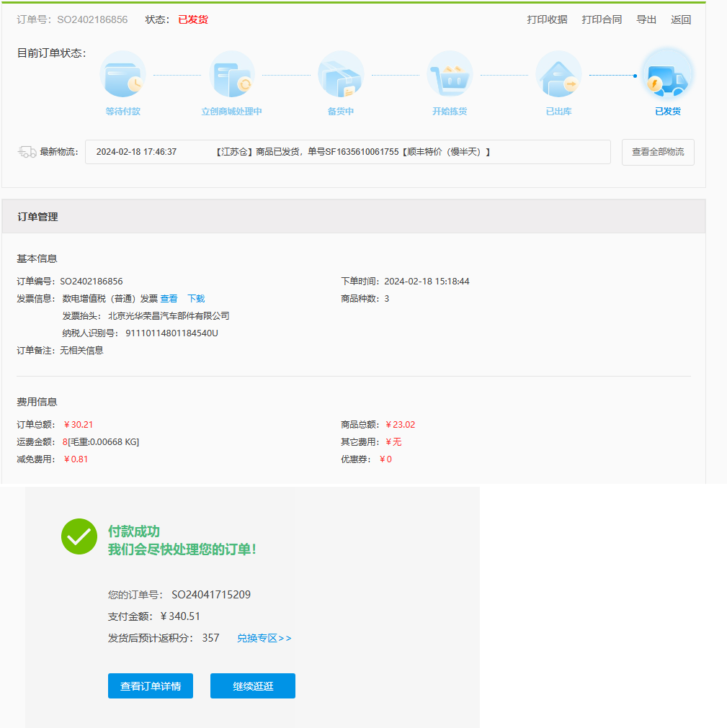Click the 开始拣货 shopping cart icon
The height and width of the screenshot is (728, 727).
[x=450, y=74]
